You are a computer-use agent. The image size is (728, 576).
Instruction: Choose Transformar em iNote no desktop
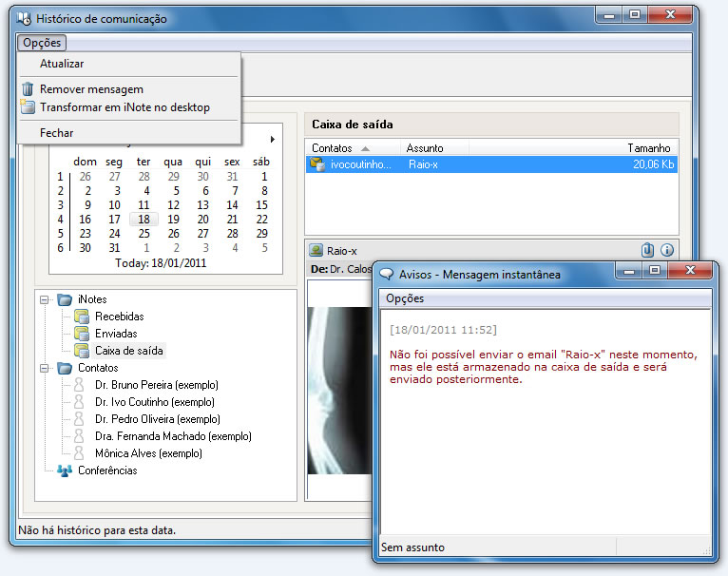coord(125,107)
